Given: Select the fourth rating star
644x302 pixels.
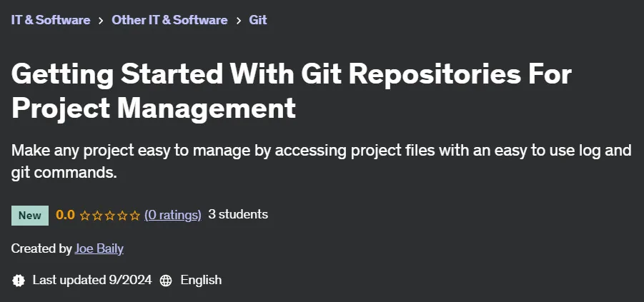Looking at the screenshot, I should coord(122,216).
